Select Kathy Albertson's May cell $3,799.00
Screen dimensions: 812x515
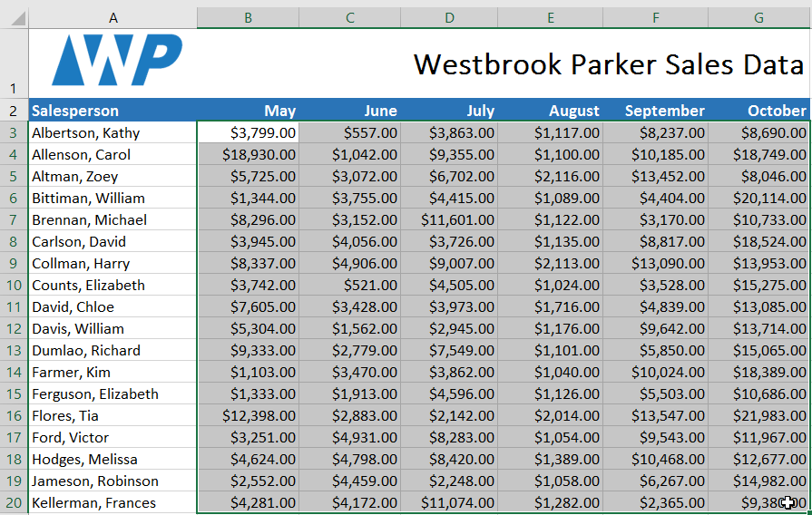point(248,133)
